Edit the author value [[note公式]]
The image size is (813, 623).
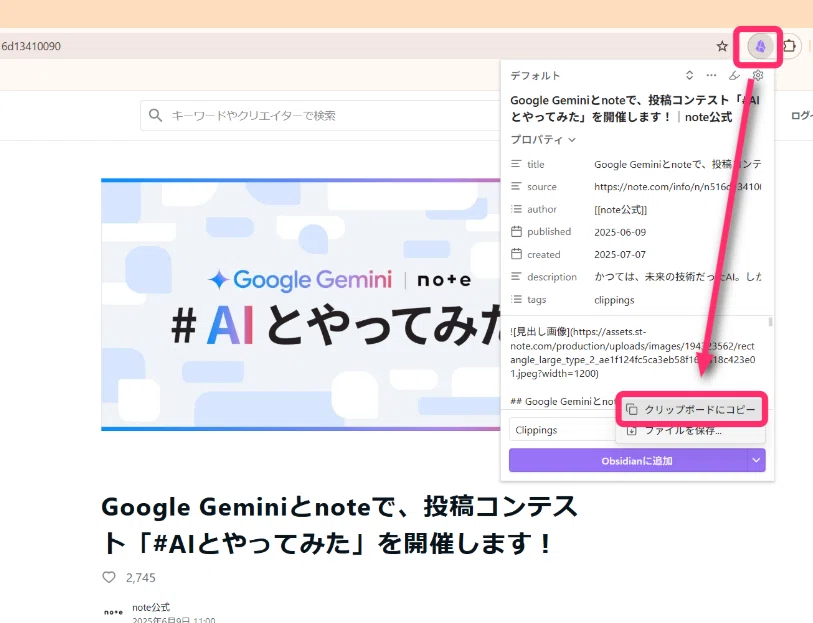(620, 209)
